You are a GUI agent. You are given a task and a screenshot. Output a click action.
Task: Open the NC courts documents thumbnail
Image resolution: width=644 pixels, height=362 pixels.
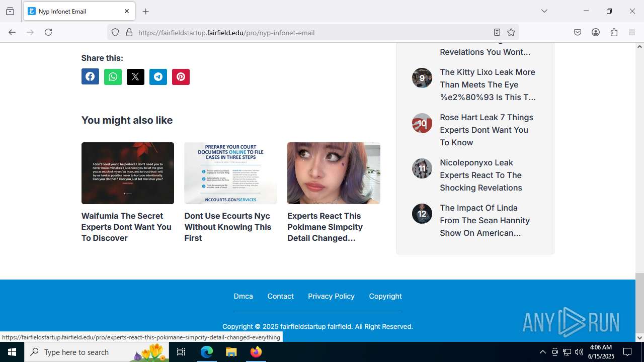(x=230, y=173)
